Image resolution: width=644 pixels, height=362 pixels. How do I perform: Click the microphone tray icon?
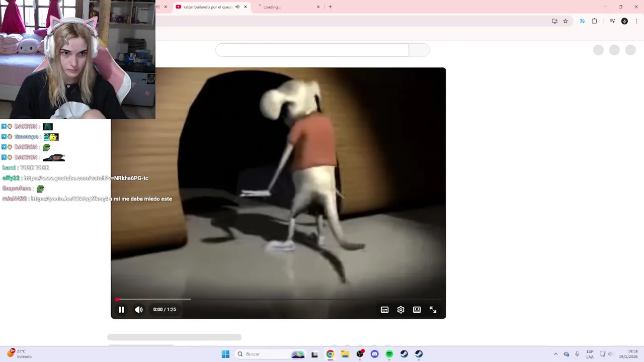coord(577,354)
